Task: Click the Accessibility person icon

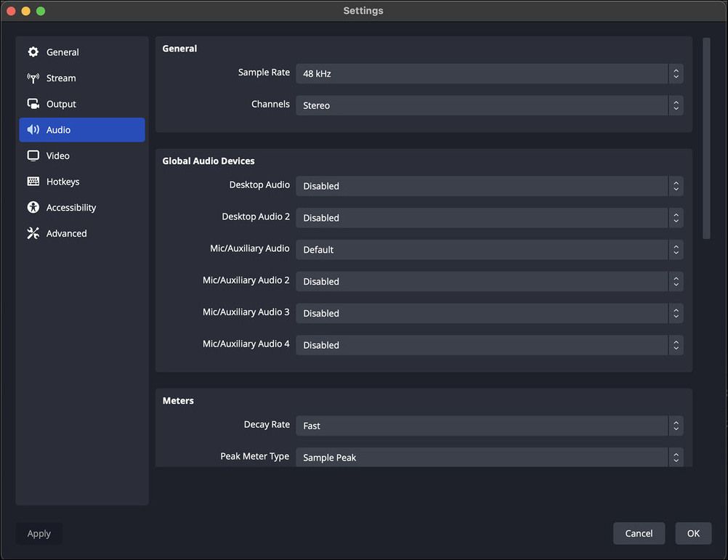Action: [33, 208]
